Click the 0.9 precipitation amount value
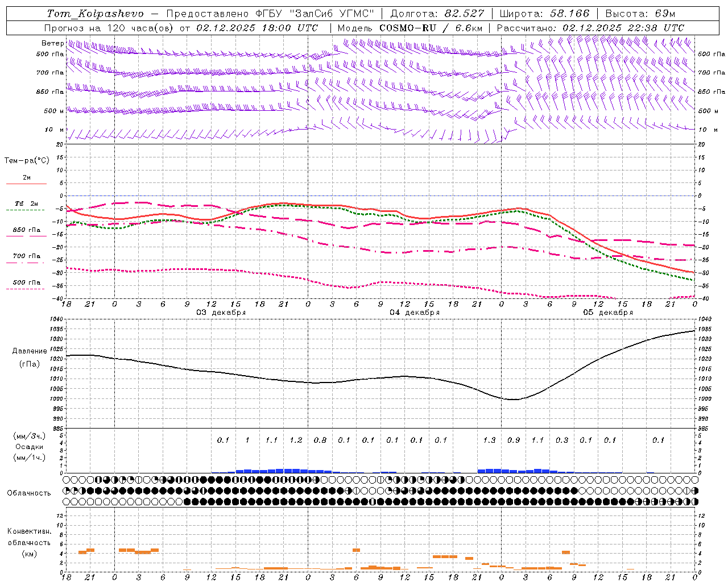Viewport: 728px width, 582px height. pyautogui.click(x=514, y=440)
